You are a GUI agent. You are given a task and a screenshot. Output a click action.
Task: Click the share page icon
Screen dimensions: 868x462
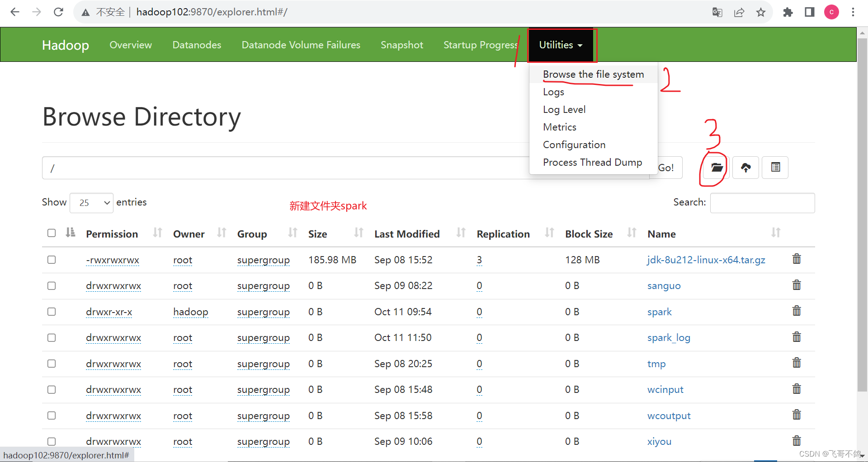[x=739, y=12]
